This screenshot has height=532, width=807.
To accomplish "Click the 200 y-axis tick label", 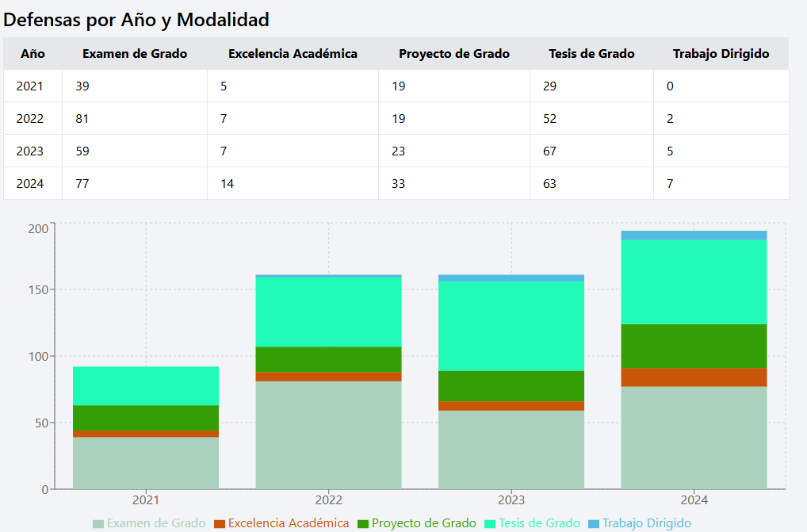I will pyautogui.click(x=38, y=228).
